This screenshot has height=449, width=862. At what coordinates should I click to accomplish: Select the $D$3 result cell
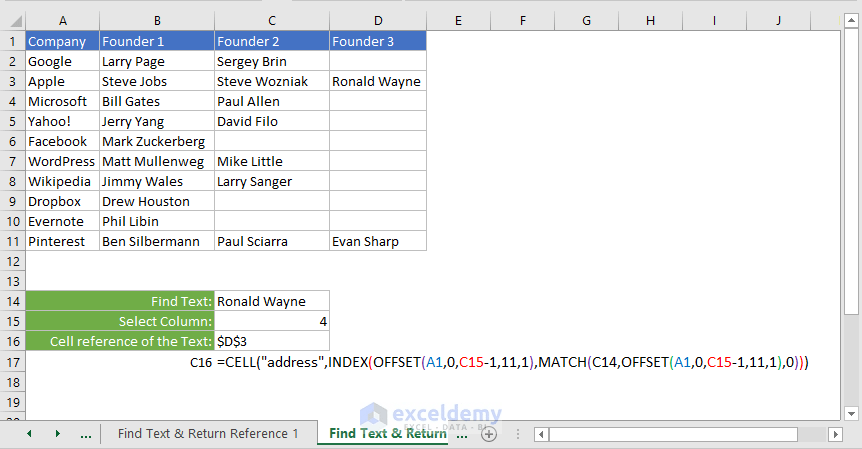pos(272,341)
